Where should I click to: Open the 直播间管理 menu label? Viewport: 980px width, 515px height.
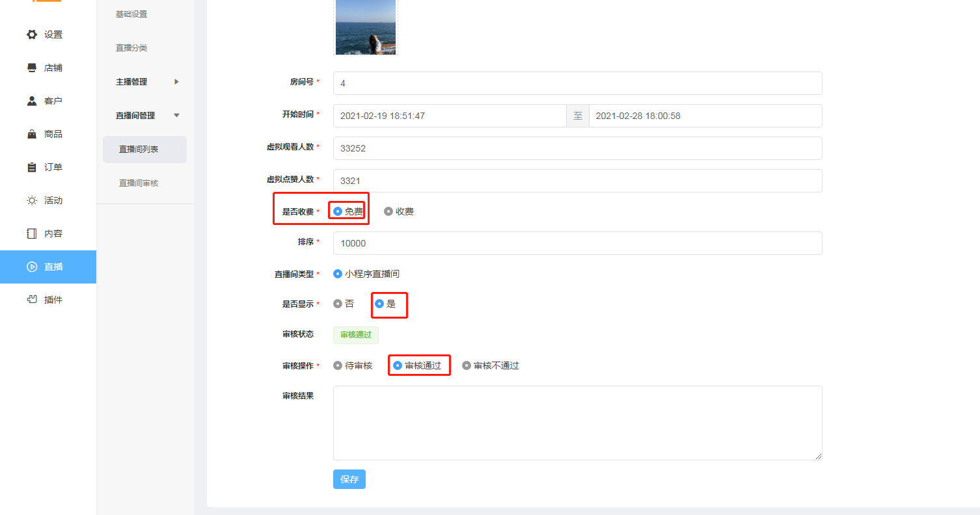[135, 116]
